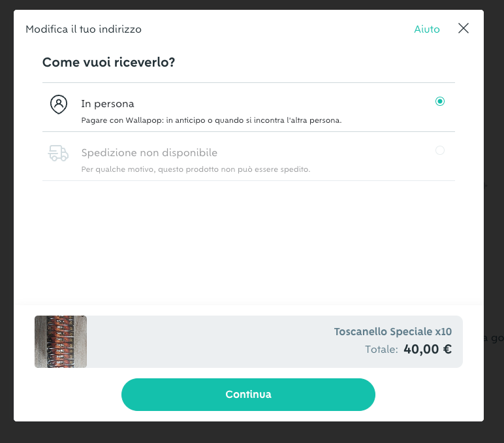
Task: Click the Modifica il tuo indirizzo title
Action: [84, 29]
